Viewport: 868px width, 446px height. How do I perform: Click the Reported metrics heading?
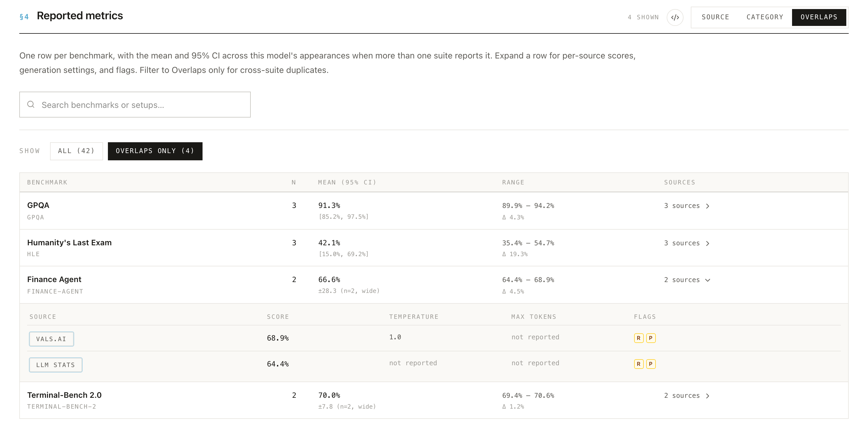click(80, 15)
